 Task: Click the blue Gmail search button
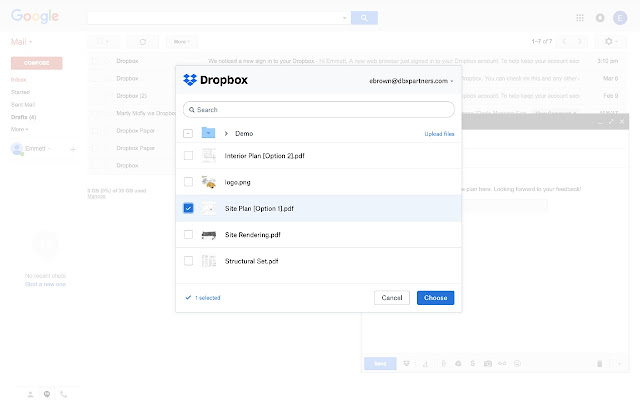click(x=364, y=18)
